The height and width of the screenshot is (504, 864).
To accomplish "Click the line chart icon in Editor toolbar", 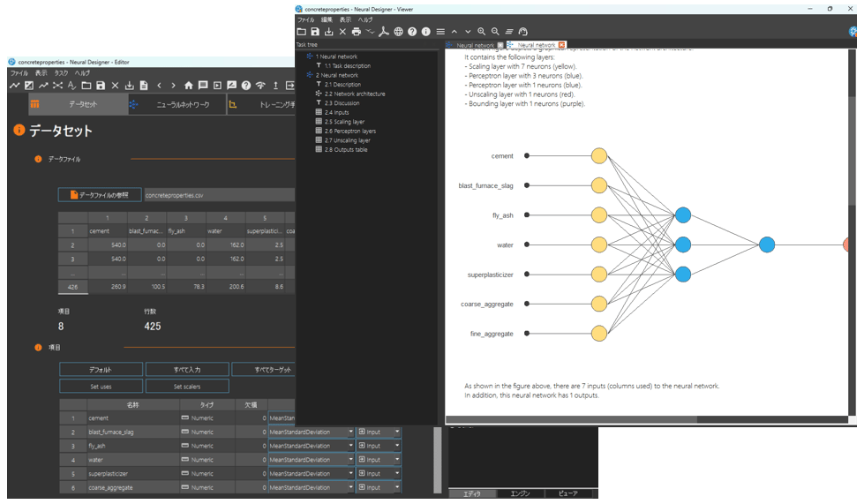I will pyautogui.click(x=14, y=86).
